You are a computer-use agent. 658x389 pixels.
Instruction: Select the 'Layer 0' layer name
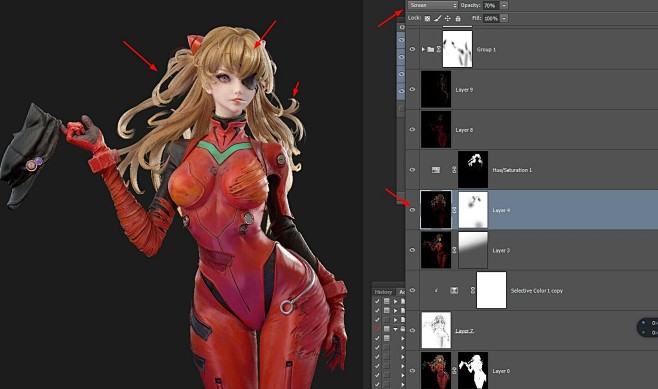pyautogui.click(x=501, y=371)
